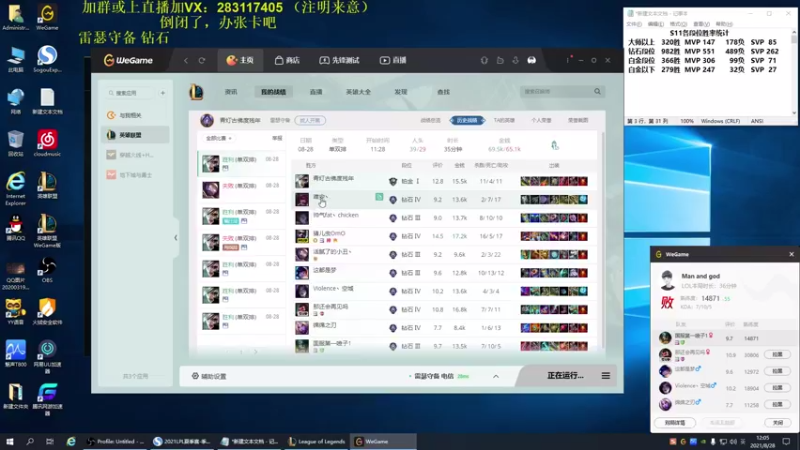Viewport: 800px width, 450px height.
Task: Switch to League of Legends taskbar button
Action: click(x=317, y=441)
